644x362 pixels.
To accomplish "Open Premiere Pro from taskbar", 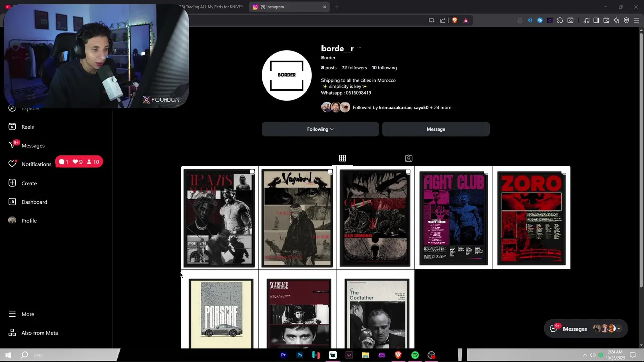I will click(x=283, y=355).
